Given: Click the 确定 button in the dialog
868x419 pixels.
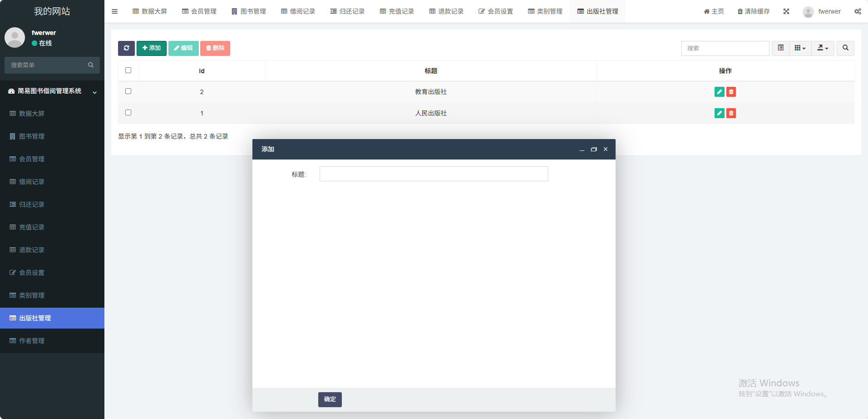Looking at the screenshot, I should pyautogui.click(x=330, y=399).
